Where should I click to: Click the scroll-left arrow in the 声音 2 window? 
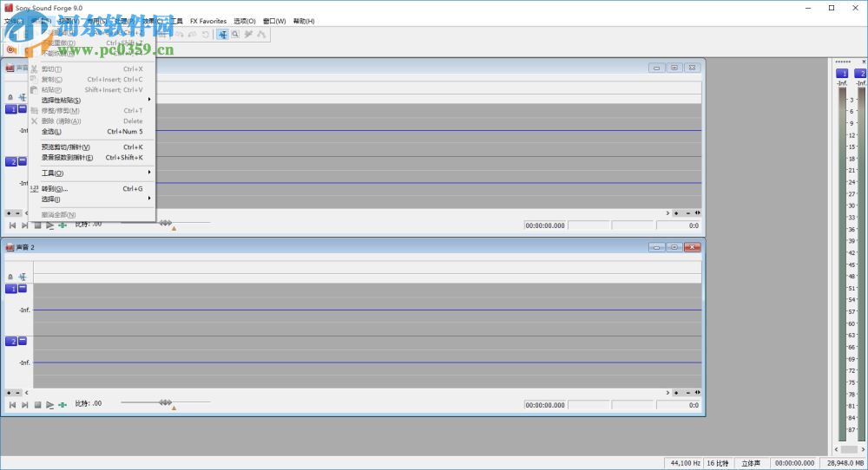27,393
